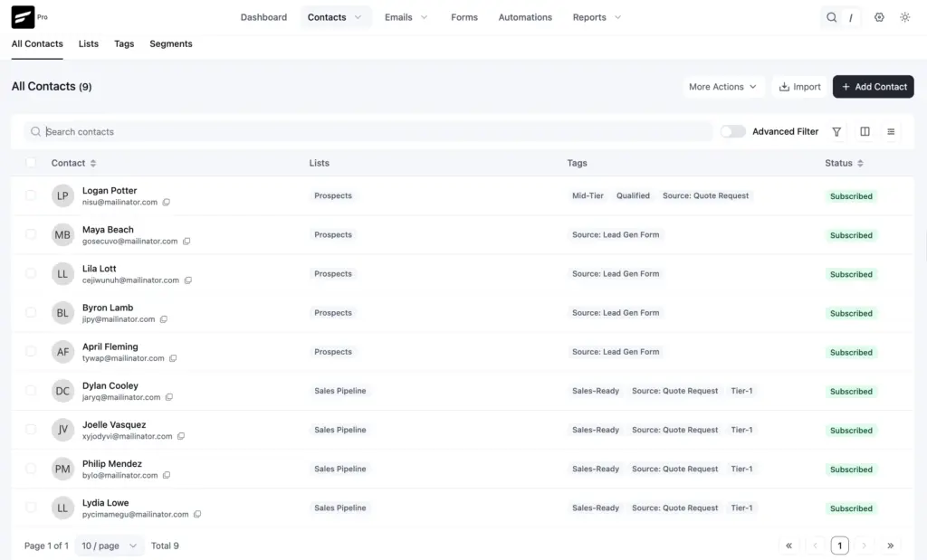The height and width of the screenshot is (560, 927).
Task: Copy April Fleming's email address
Action: 173,358
